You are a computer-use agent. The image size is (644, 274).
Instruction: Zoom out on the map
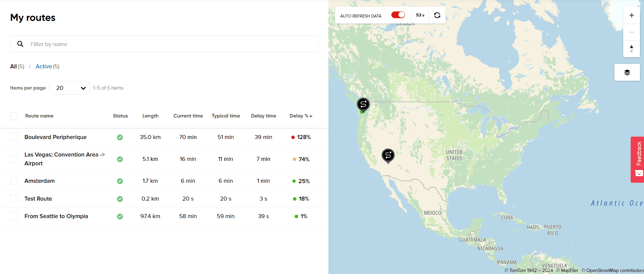631,32
